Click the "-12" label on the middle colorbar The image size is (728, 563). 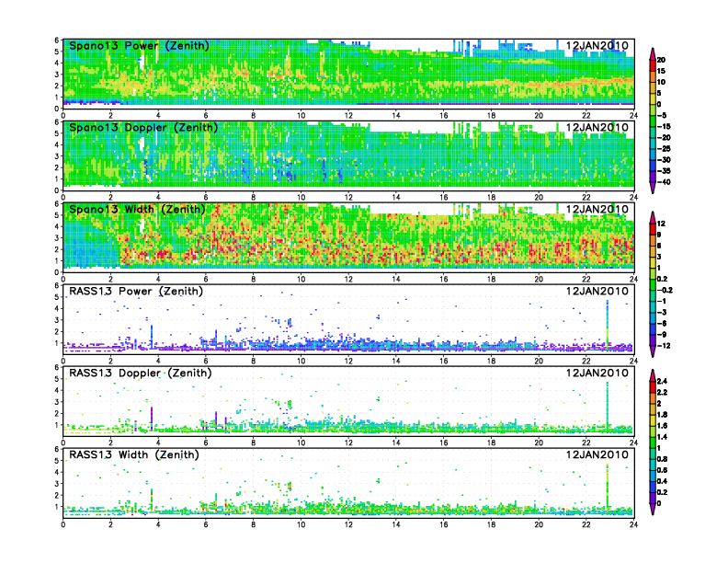tap(664, 346)
